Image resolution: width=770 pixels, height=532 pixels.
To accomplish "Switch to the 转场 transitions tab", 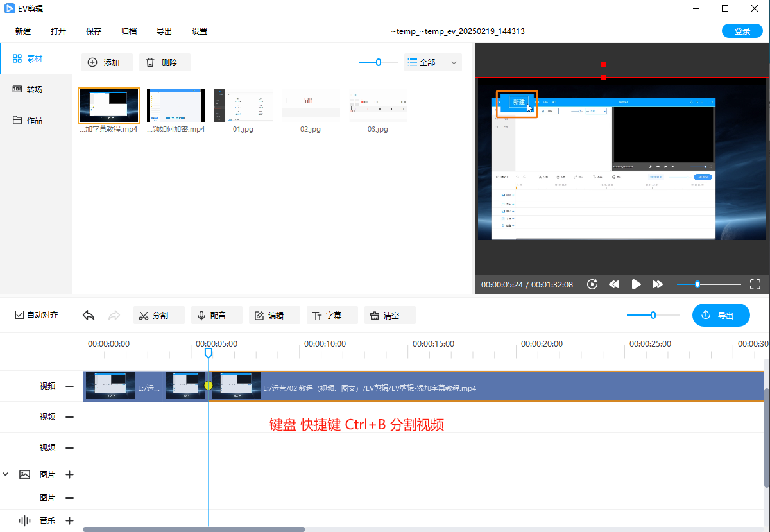I will point(35,89).
